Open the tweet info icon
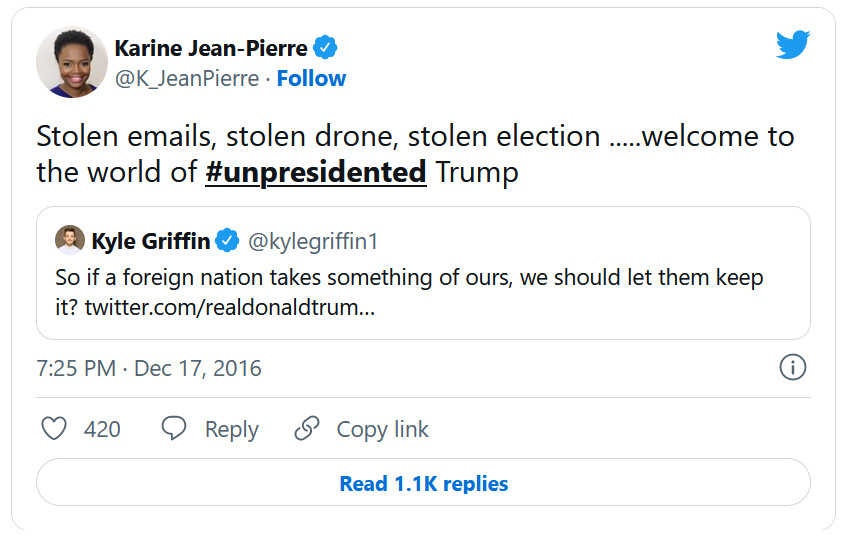853x546 pixels. [x=792, y=368]
